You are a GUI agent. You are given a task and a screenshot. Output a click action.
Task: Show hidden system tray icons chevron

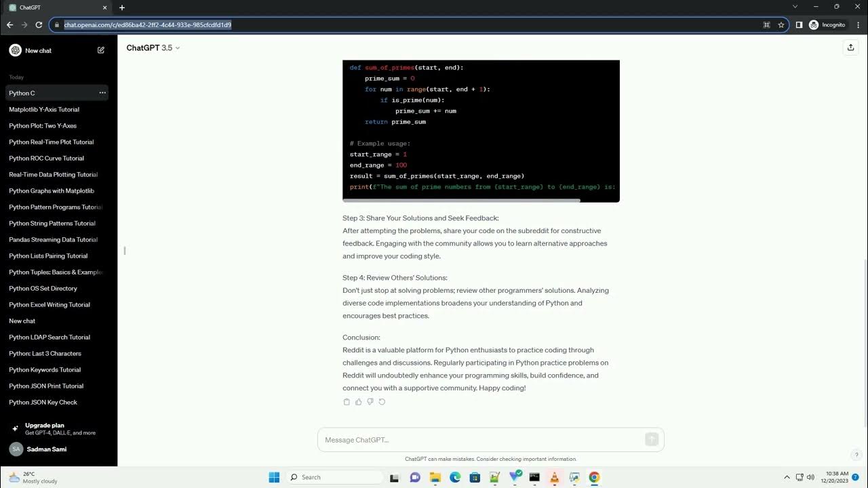coord(787,477)
